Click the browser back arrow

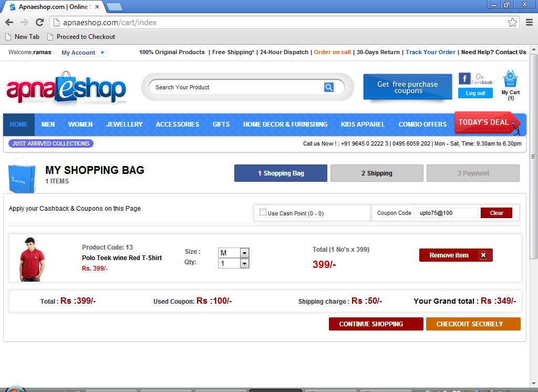point(9,22)
